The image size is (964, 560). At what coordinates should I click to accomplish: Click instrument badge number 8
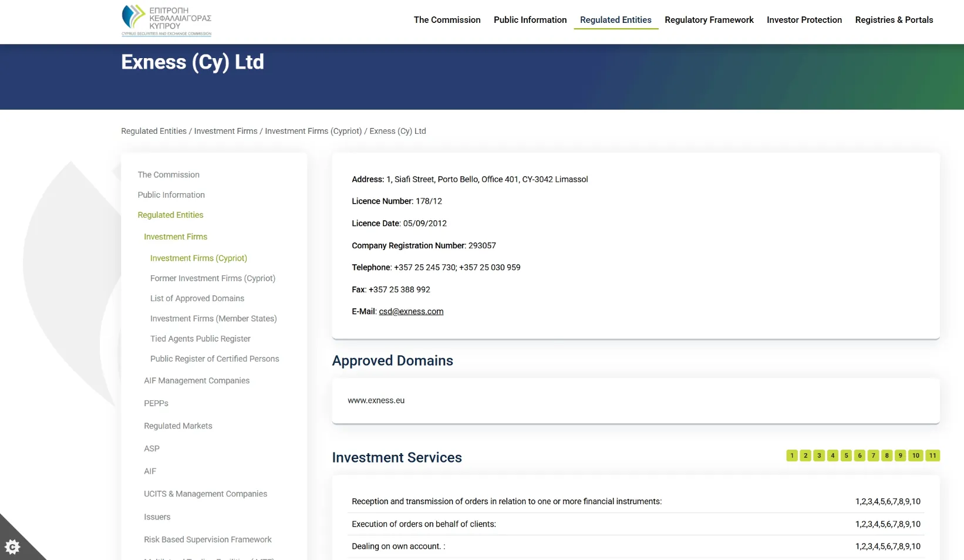(887, 456)
